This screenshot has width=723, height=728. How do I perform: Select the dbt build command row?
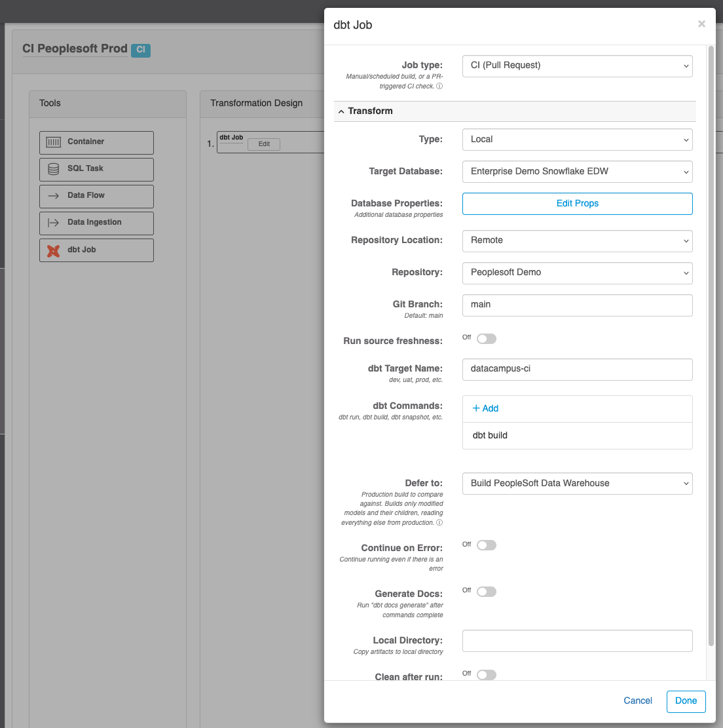(577, 436)
